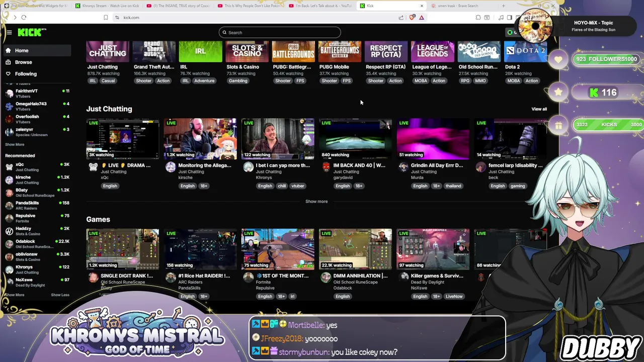The height and width of the screenshot is (362, 644).
Task: Expand Show More under Recommended list
Action: coord(15,295)
